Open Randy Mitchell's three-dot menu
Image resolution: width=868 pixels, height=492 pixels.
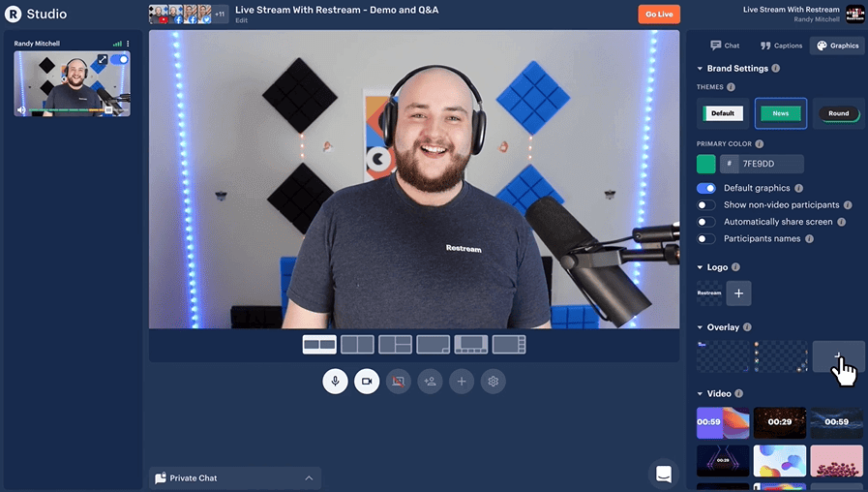128,44
